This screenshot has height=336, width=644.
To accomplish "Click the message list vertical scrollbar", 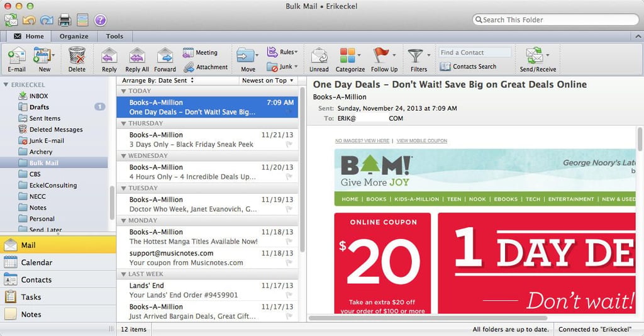I will [x=303, y=169].
